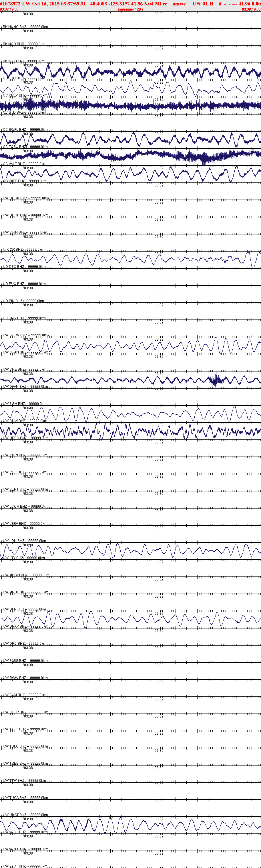Image resolution: width=261 pixels, height=868 pixels.
Task: Select the UW.FISH.BHZ station label
Action: click(x=25, y=404)
